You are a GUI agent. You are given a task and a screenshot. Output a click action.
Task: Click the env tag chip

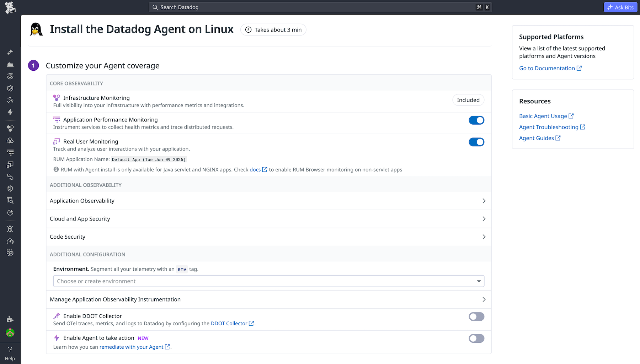pos(182,269)
